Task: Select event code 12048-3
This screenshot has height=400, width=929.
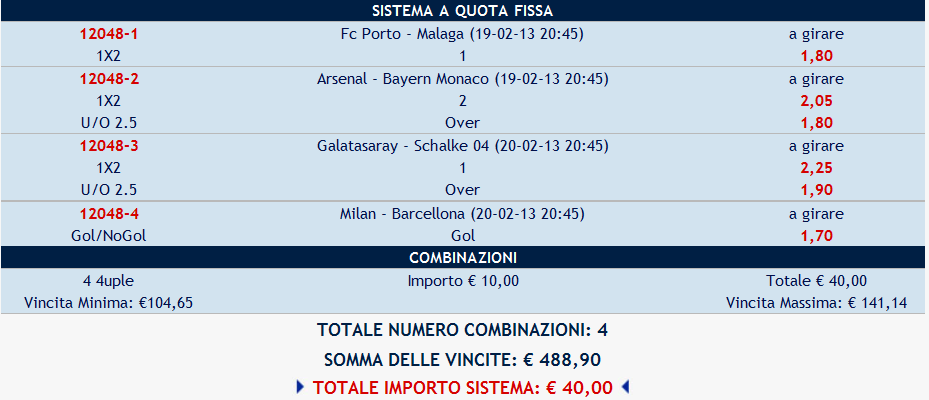Action: (108, 145)
